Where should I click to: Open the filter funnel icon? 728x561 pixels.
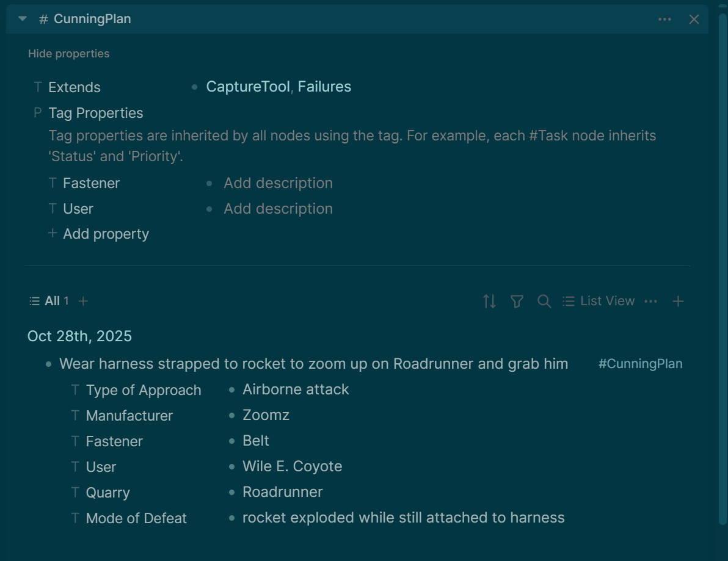click(x=517, y=301)
